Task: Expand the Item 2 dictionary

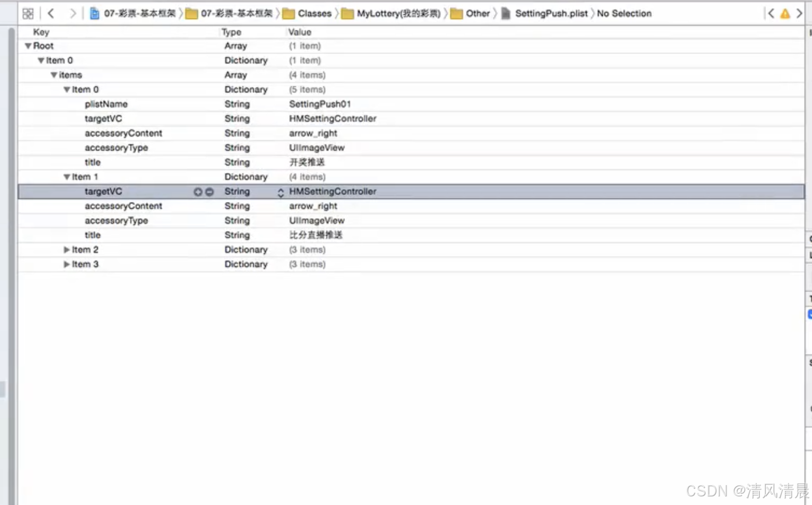Action: point(67,250)
